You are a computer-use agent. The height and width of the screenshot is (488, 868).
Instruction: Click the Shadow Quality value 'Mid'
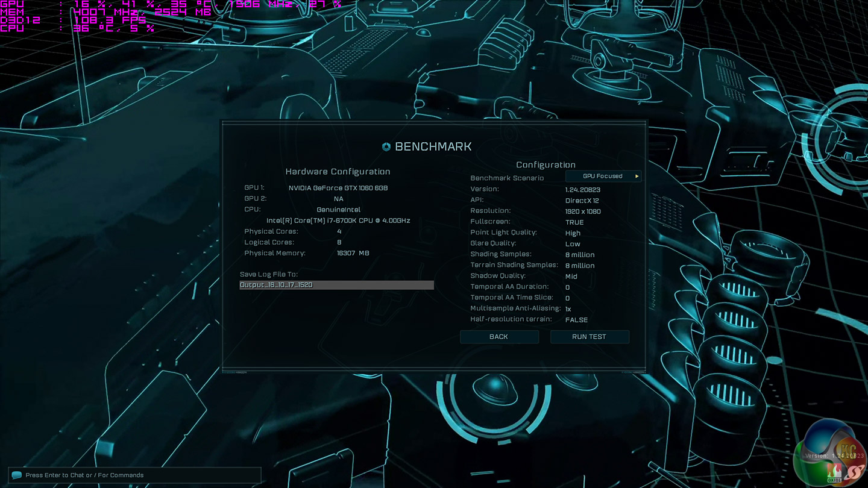point(571,277)
